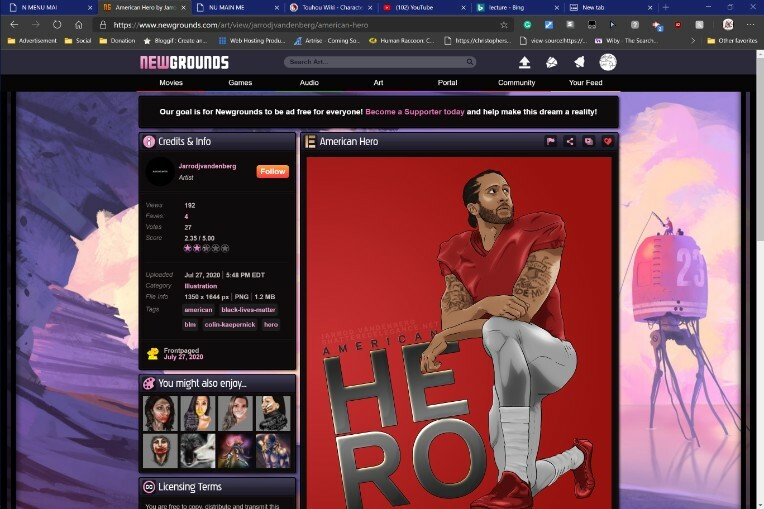Open the Community navigation menu

pyautogui.click(x=516, y=82)
